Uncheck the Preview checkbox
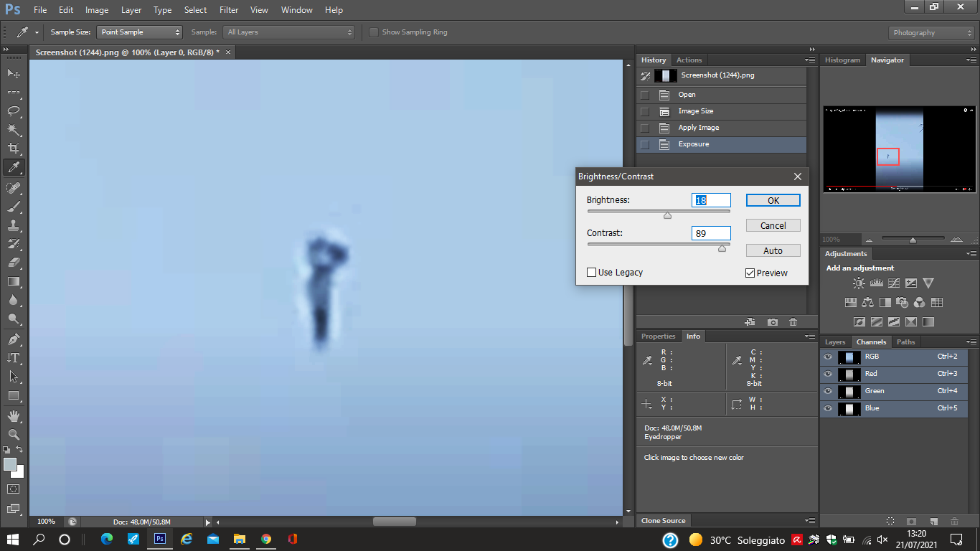This screenshot has width=980, height=551. click(x=750, y=273)
